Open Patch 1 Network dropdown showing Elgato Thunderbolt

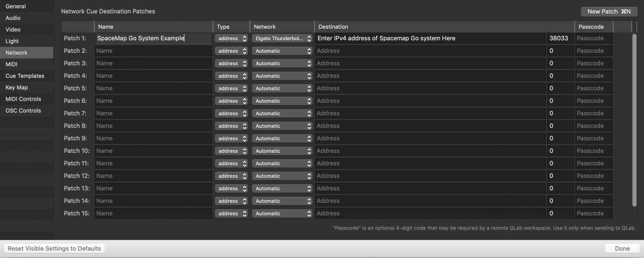[282, 39]
